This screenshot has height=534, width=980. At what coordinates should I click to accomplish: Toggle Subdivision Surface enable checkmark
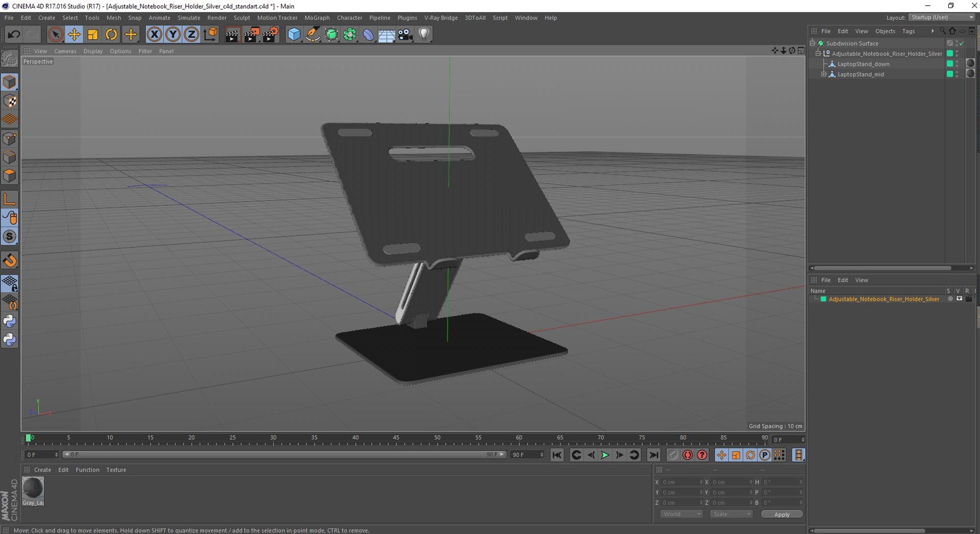(961, 43)
